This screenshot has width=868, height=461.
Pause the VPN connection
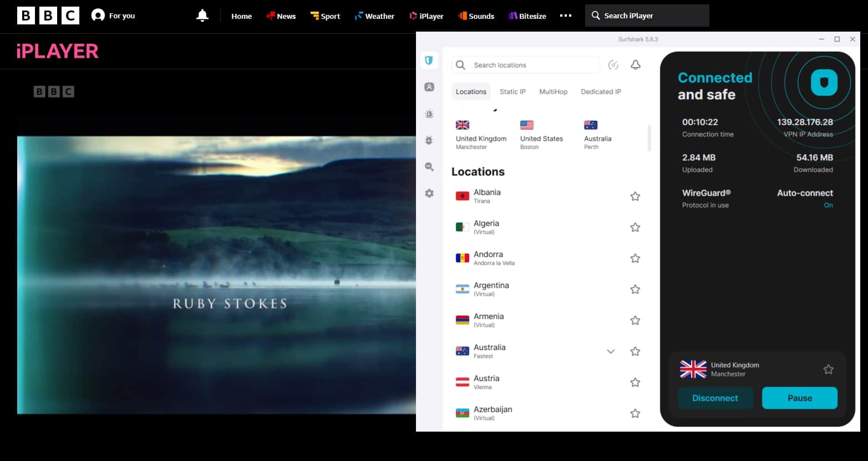799,398
